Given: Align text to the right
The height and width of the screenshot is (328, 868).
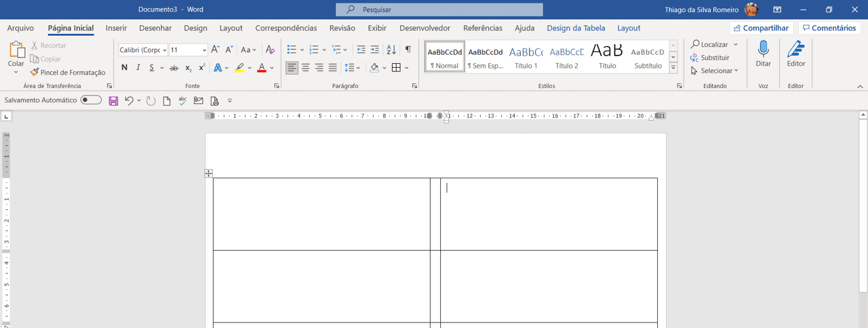Looking at the screenshot, I should point(319,68).
